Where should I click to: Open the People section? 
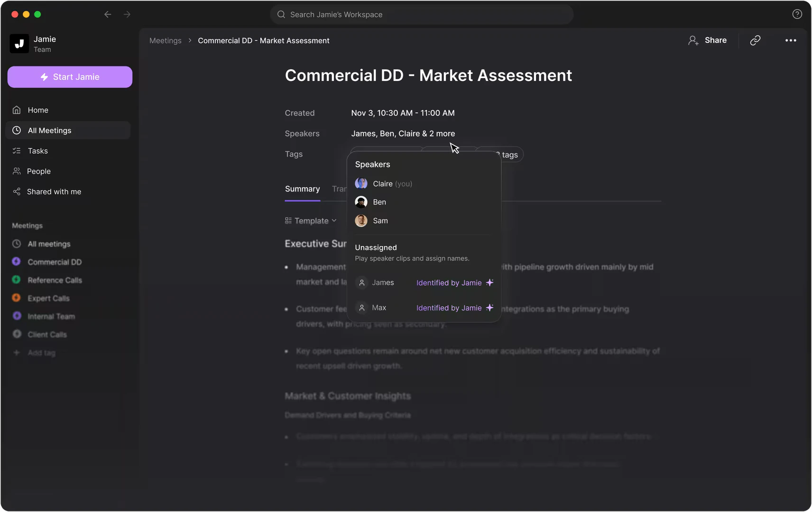(39, 171)
